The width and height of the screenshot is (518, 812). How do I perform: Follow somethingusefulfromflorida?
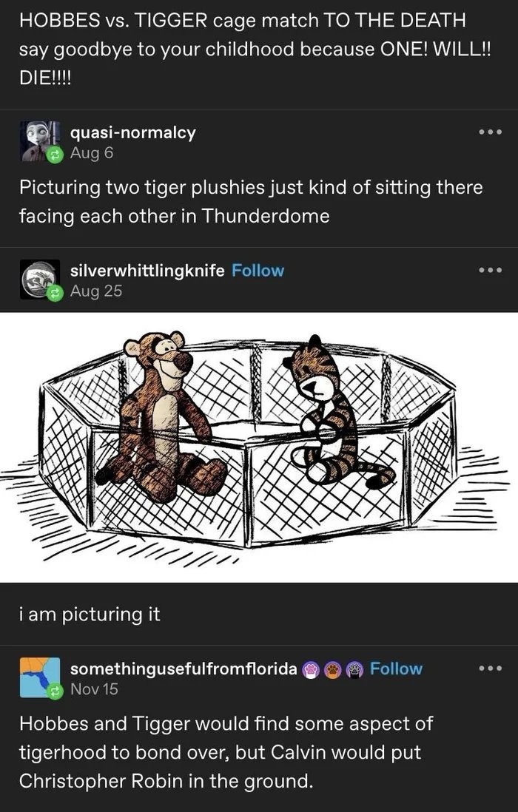click(397, 669)
